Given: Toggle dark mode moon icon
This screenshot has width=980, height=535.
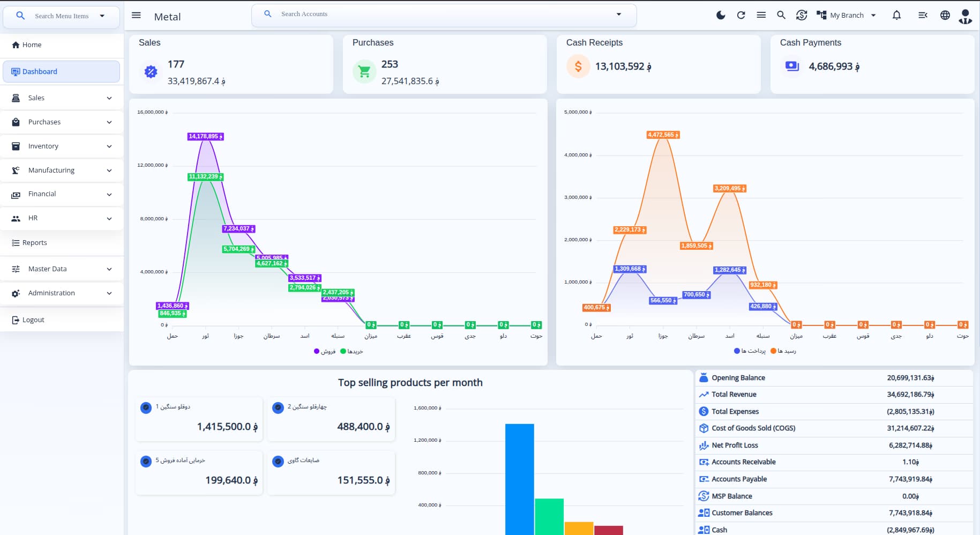Looking at the screenshot, I should pyautogui.click(x=721, y=15).
